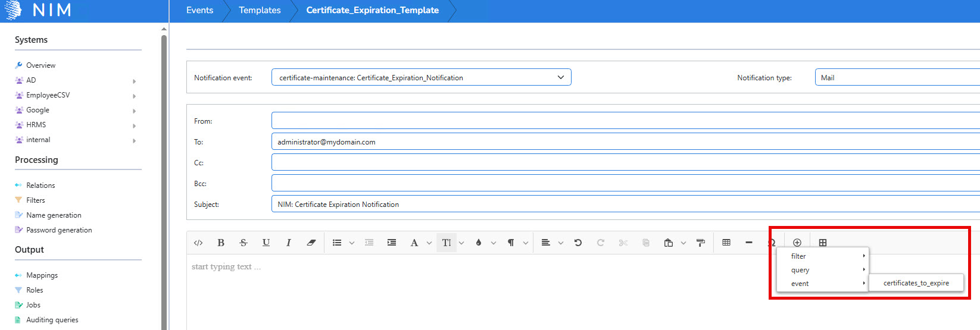Open Roles under Output
This screenshot has height=330, width=980.
point(35,290)
